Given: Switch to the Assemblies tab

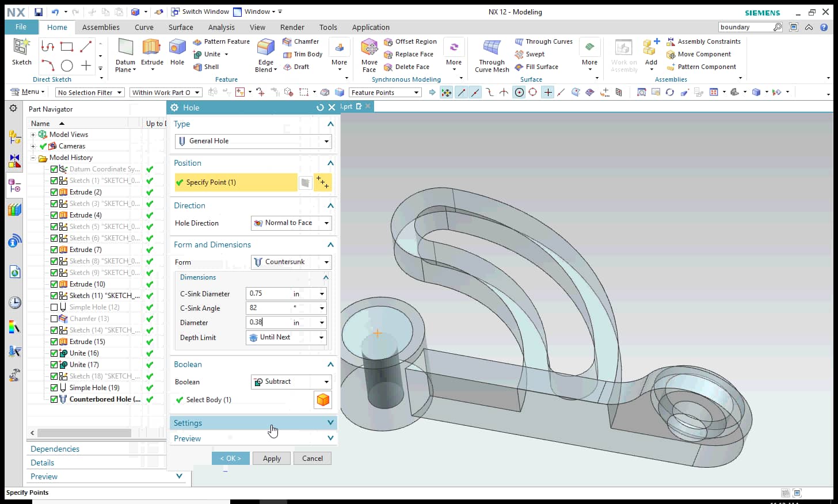Looking at the screenshot, I should point(101,27).
